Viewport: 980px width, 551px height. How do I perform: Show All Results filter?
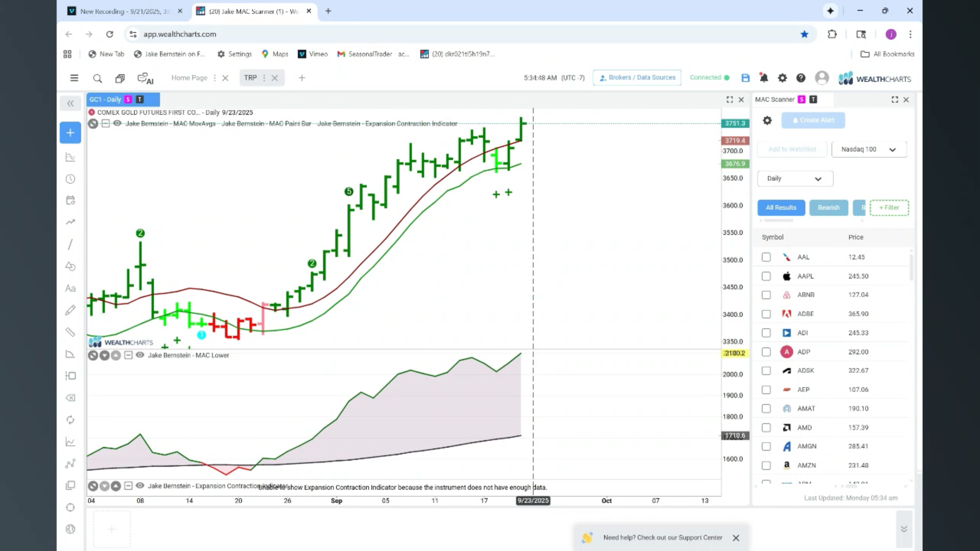pyautogui.click(x=781, y=208)
